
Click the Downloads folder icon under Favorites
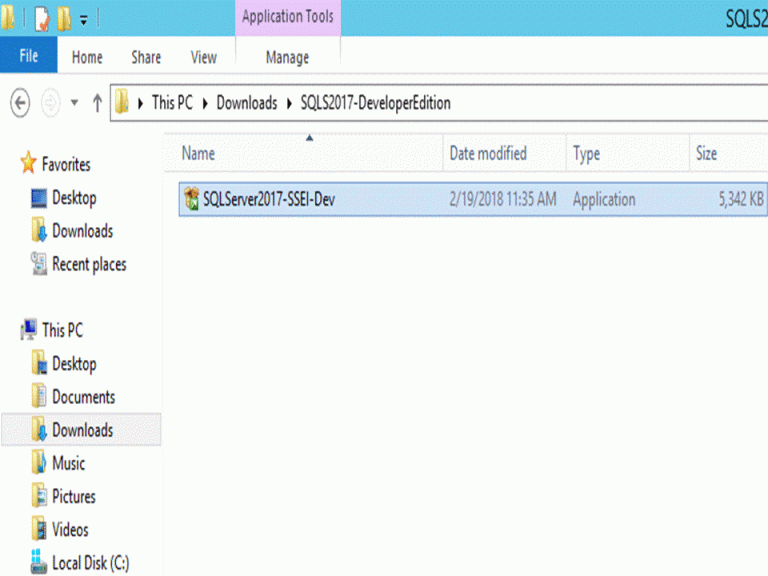tap(39, 231)
